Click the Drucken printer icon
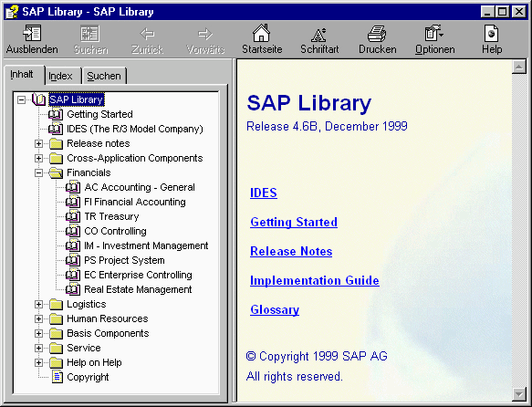 [x=377, y=34]
